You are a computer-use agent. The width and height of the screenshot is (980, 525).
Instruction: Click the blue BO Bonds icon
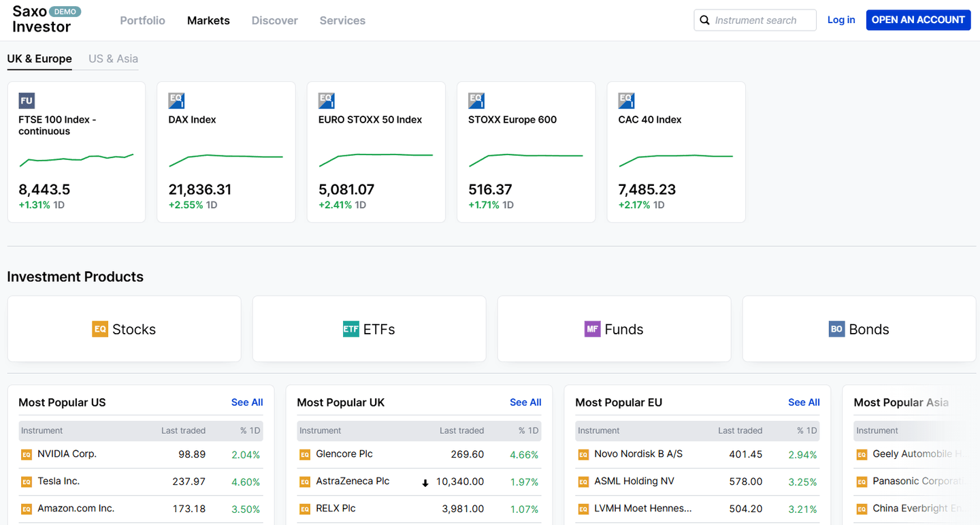(x=836, y=329)
